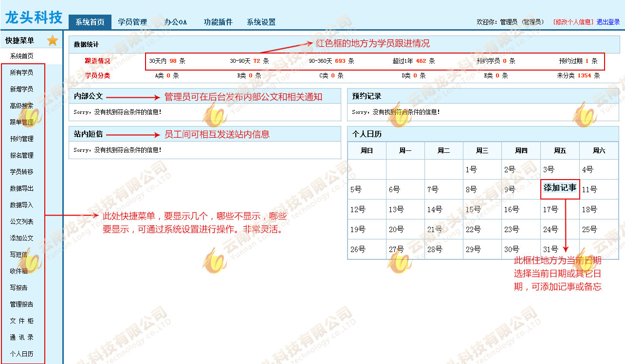The width and height of the screenshot is (625, 364).
Task: Open the 学员管理 tab
Action: (x=132, y=22)
